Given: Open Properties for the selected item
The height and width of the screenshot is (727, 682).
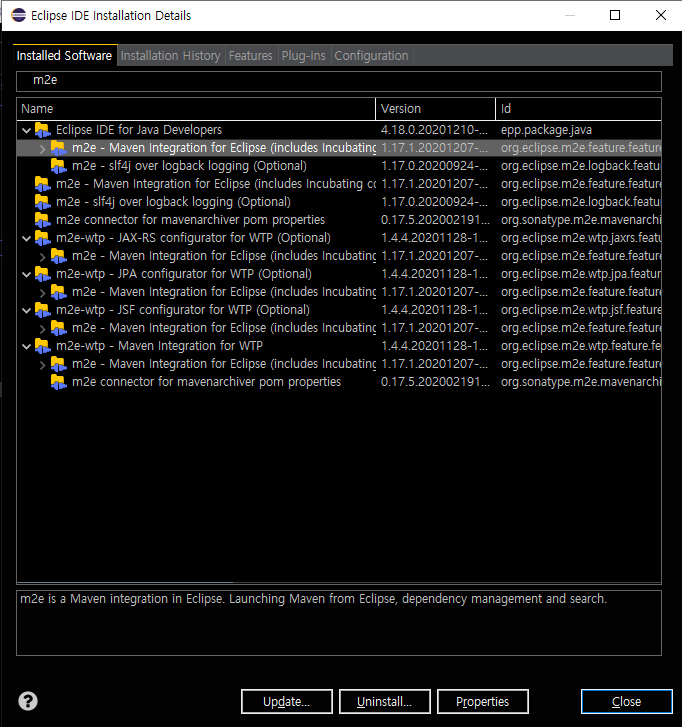Looking at the screenshot, I should (x=483, y=701).
